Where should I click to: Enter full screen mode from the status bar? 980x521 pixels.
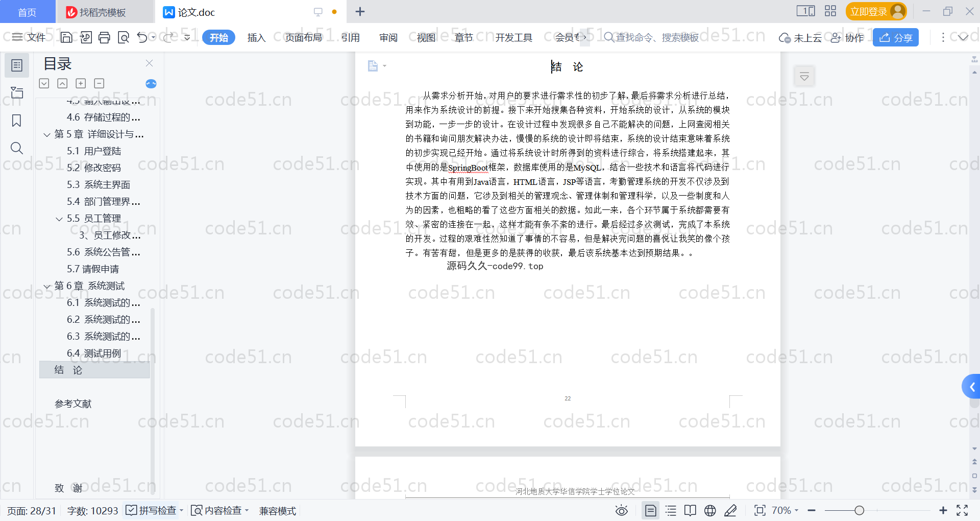[x=962, y=510]
